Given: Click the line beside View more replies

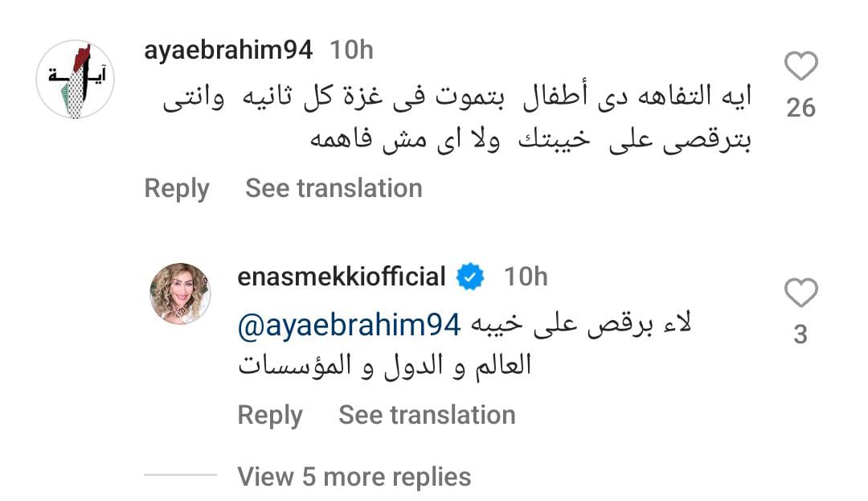Looking at the screenshot, I should coord(181,475).
